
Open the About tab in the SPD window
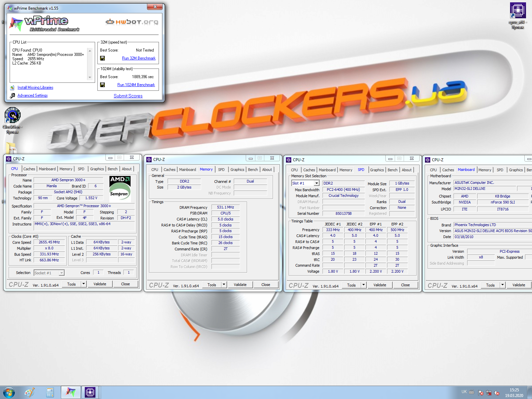[407, 170]
